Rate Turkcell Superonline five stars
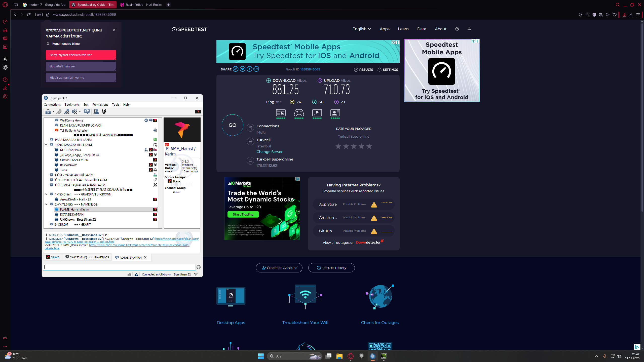Image resolution: width=644 pixels, height=362 pixels. point(369,146)
